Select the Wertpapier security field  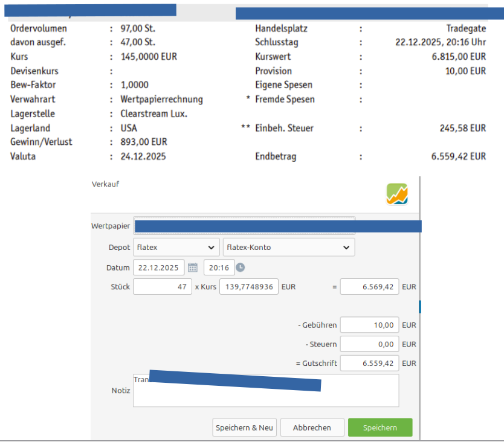pyautogui.click(x=244, y=226)
